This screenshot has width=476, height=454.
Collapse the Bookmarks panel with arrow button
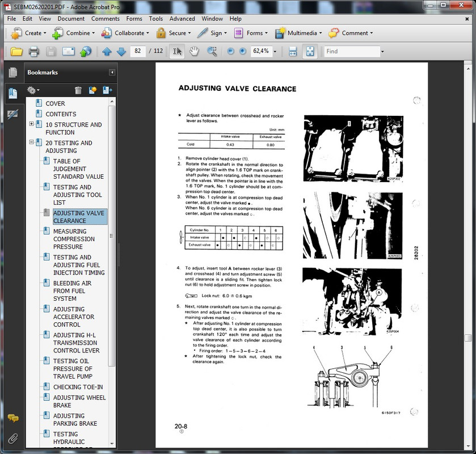[x=112, y=72]
